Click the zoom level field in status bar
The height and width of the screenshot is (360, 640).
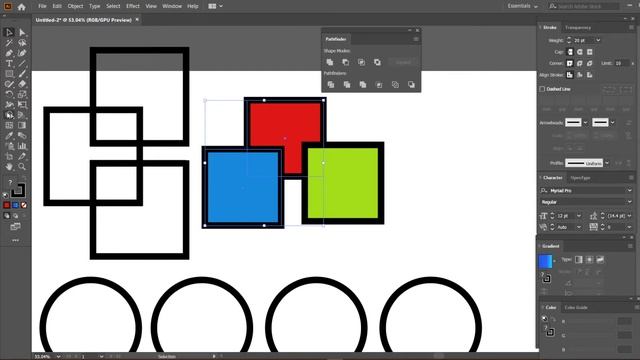[44, 357]
